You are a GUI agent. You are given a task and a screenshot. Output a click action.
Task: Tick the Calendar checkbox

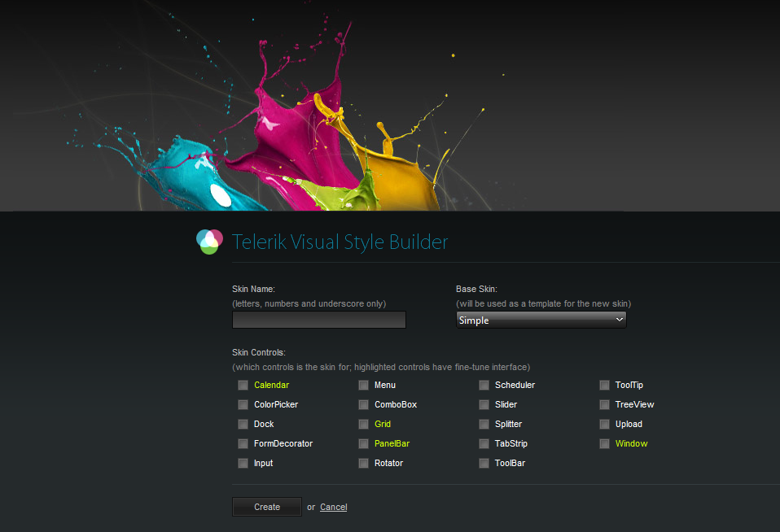click(243, 386)
